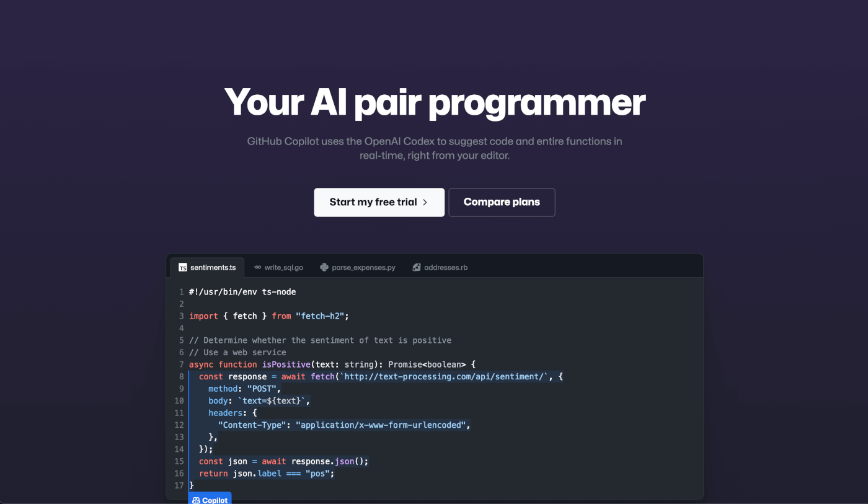The image size is (868, 504).
Task: Activate the sentiments.ts tab label
Action: (213, 268)
